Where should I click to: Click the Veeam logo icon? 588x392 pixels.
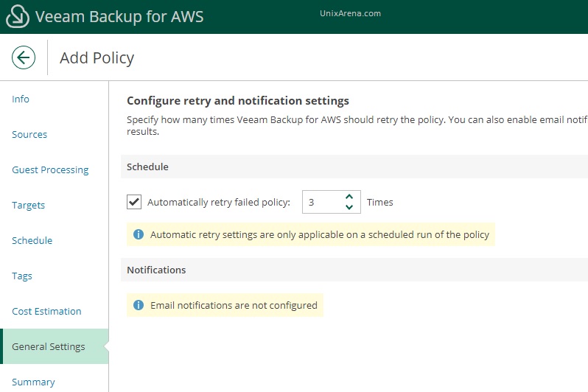pos(18,16)
